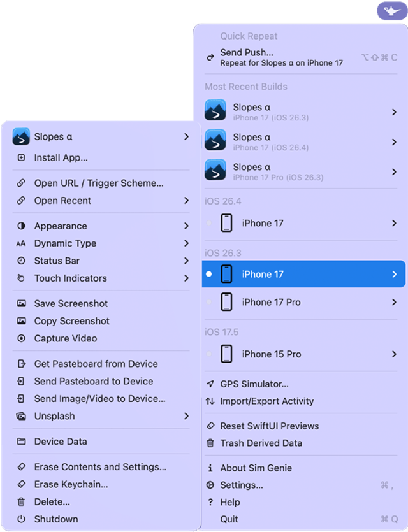Click the iPhone 15 Pro device outline icon
The height and width of the screenshot is (532, 408).
226,354
